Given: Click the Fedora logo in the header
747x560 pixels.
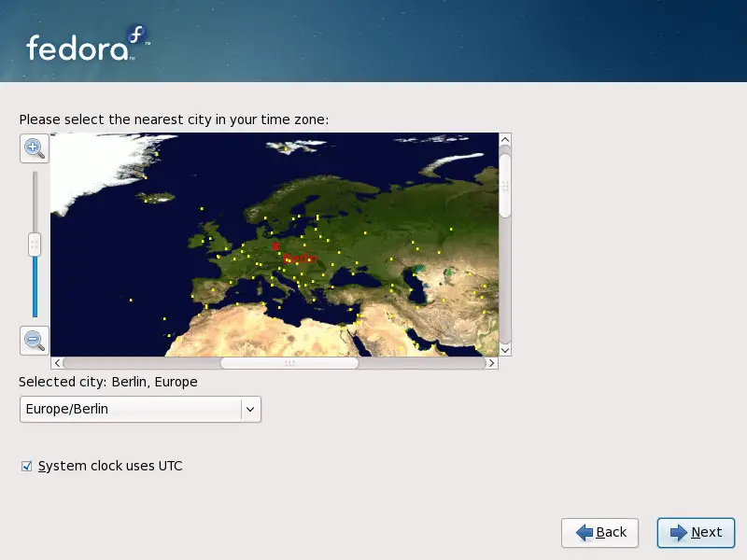Looking at the screenshot, I should pyautogui.click(x=89, y=44).
